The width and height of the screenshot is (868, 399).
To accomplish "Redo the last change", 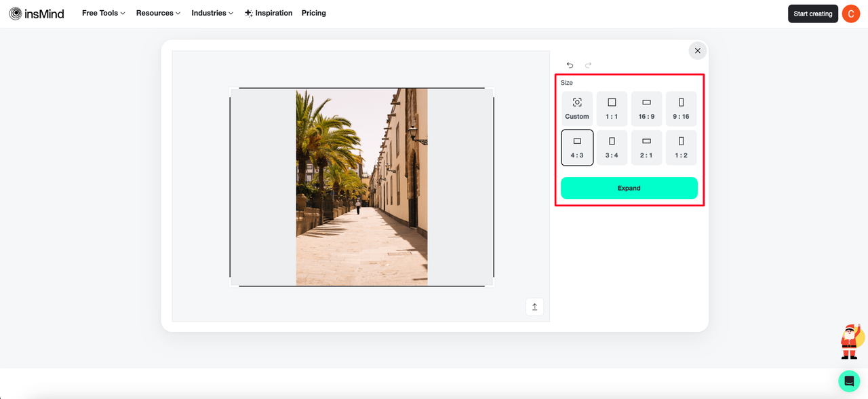I will 588,65.
